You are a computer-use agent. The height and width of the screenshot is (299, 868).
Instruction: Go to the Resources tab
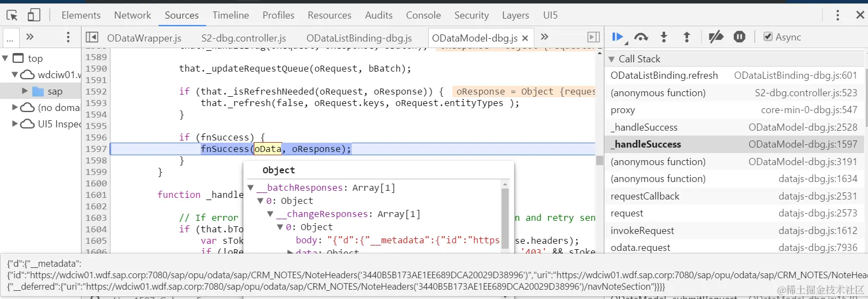pos(329,15)
